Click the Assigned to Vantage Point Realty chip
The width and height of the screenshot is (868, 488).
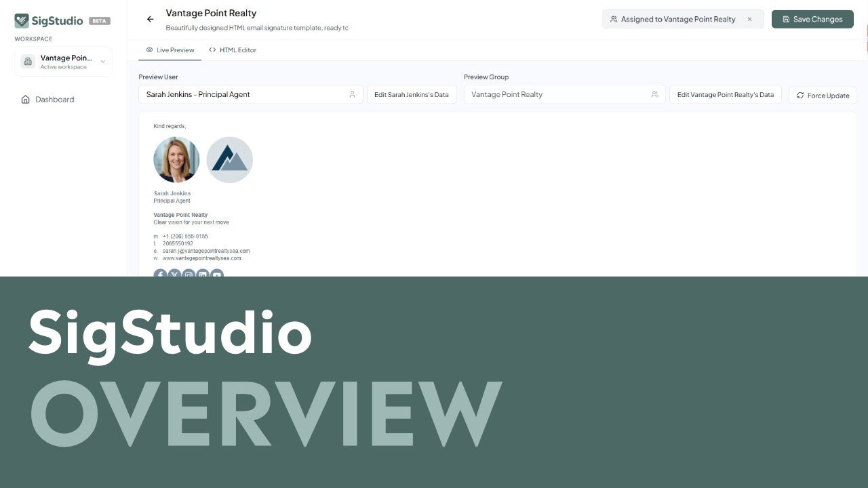(683, 19)
